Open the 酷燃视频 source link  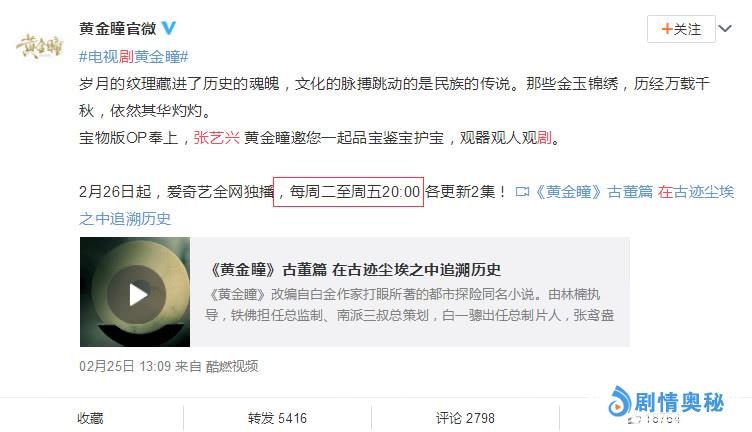click(232, 366)
